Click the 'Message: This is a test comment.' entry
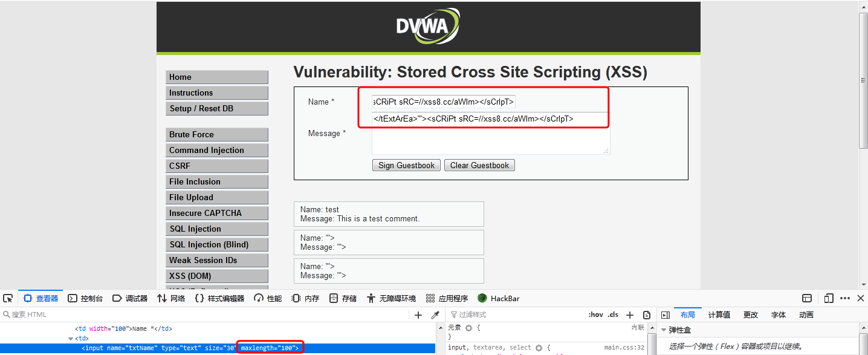The image size is (868, 355). pos(360,219)
